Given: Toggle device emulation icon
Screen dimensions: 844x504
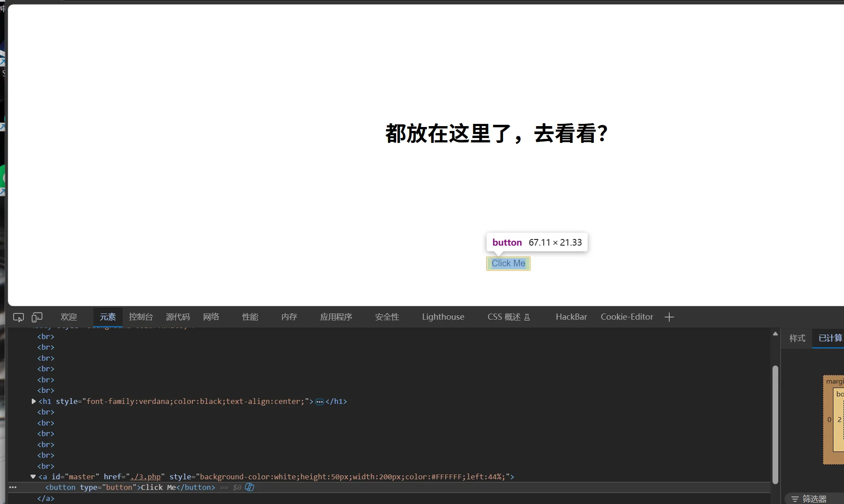Looking at the screenshot, I should tap(37, 317).
